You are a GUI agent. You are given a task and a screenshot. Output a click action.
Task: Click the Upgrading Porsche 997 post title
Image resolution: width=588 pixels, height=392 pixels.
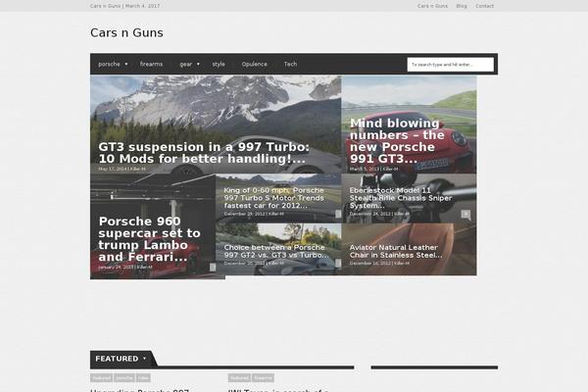tap(139, 390)
